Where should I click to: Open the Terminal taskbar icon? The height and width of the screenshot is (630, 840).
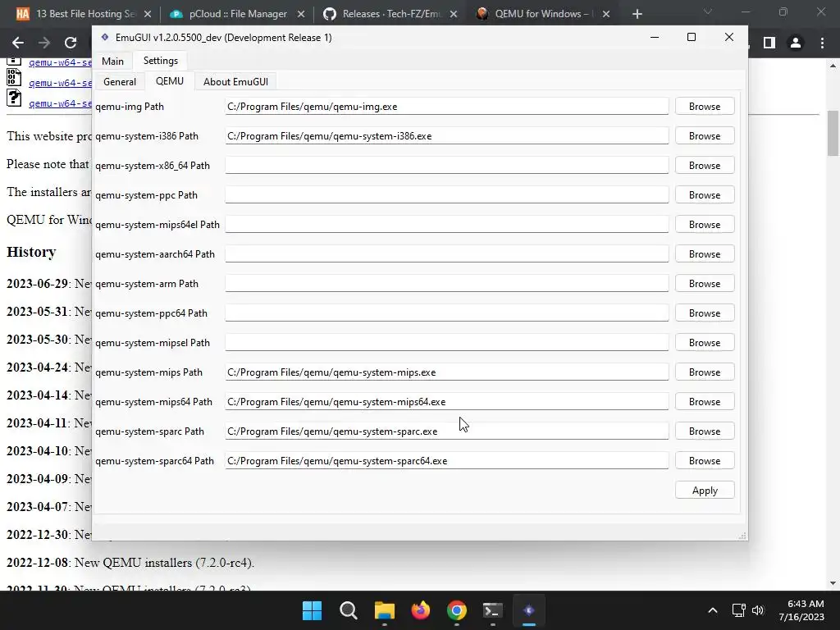pyautogui.click(x=492, y=610)
